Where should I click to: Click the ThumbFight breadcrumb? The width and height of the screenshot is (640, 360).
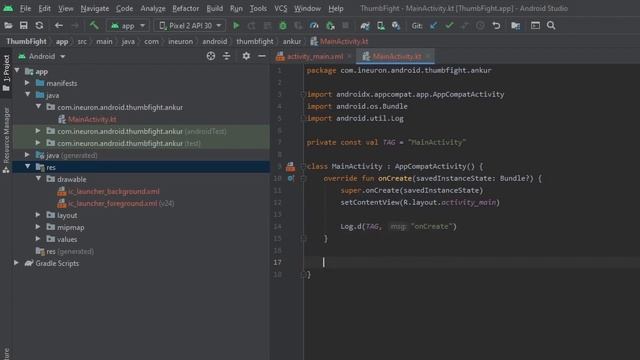coord(26,41)
